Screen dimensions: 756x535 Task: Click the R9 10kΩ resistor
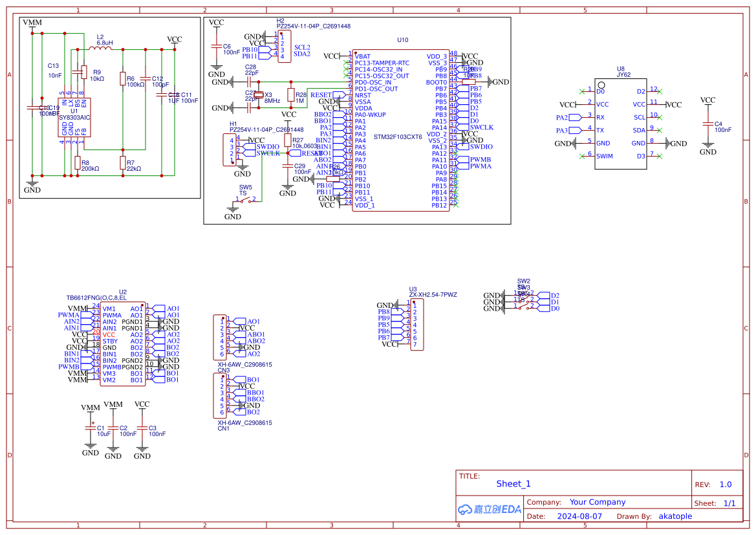click(84, 72)
